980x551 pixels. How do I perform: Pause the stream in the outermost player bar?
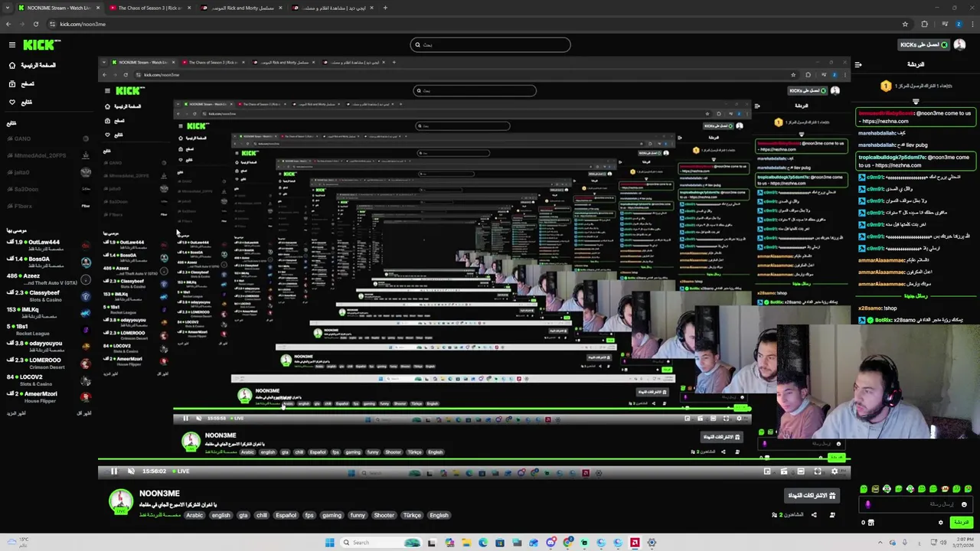(x=114, y=471)
